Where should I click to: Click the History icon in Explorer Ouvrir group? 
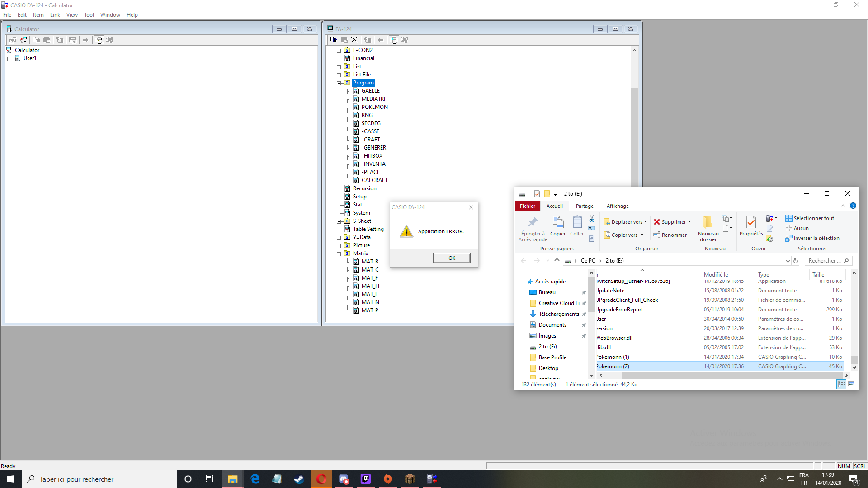[x=769, y=239]
